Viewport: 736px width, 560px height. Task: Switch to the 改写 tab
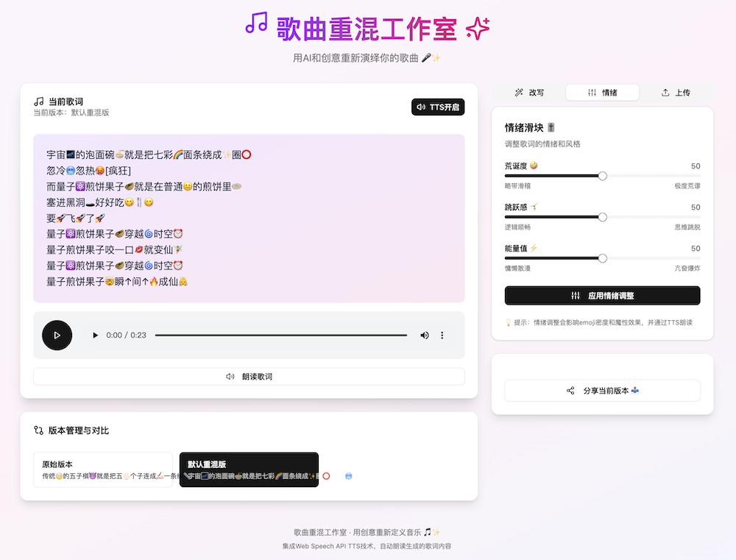528,93
